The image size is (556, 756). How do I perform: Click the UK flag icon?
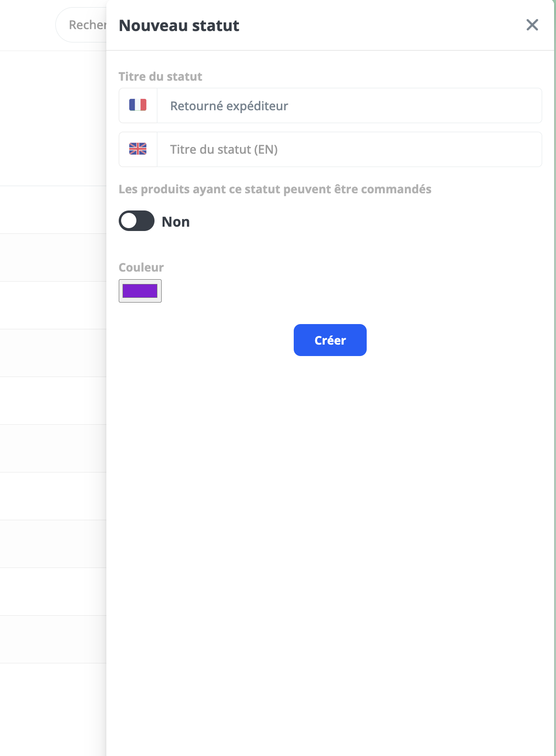(x=138, y=149)
